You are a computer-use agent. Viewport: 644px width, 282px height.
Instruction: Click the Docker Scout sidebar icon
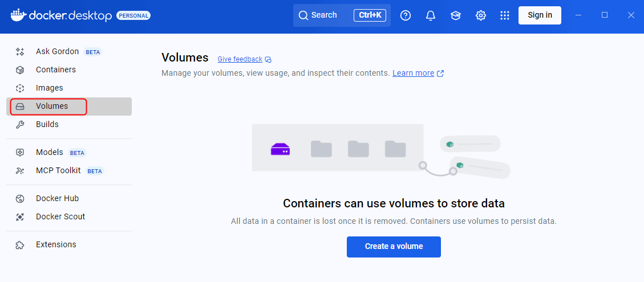pos(20,217)
